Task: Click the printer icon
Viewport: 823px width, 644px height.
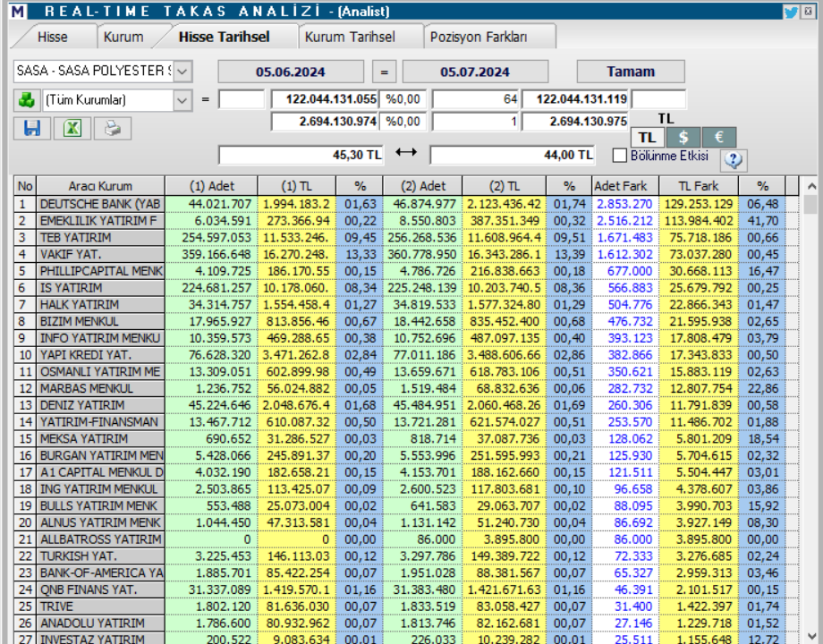Action: click(x=112, y=128)
